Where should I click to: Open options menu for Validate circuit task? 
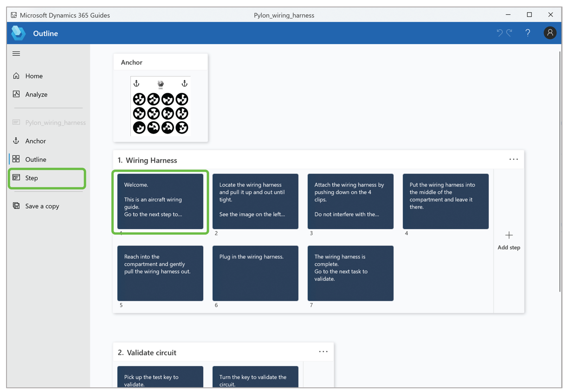tap(323, 352)
